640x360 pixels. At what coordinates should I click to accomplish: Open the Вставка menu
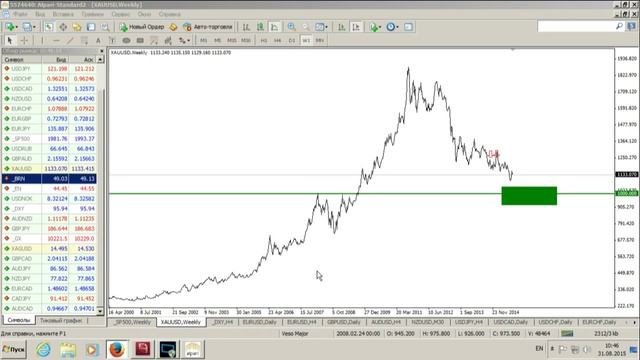pyautogui.click(x=63, y=14)
